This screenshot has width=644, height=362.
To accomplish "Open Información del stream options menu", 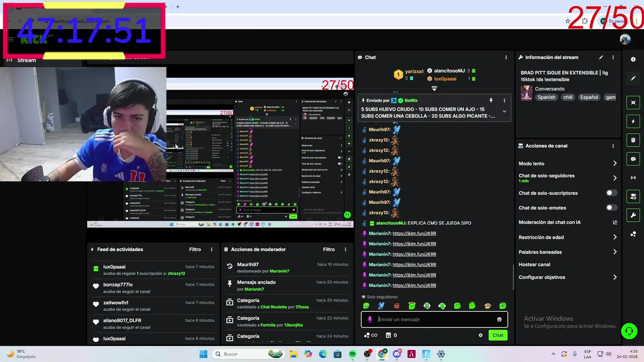I will [613, 57].
